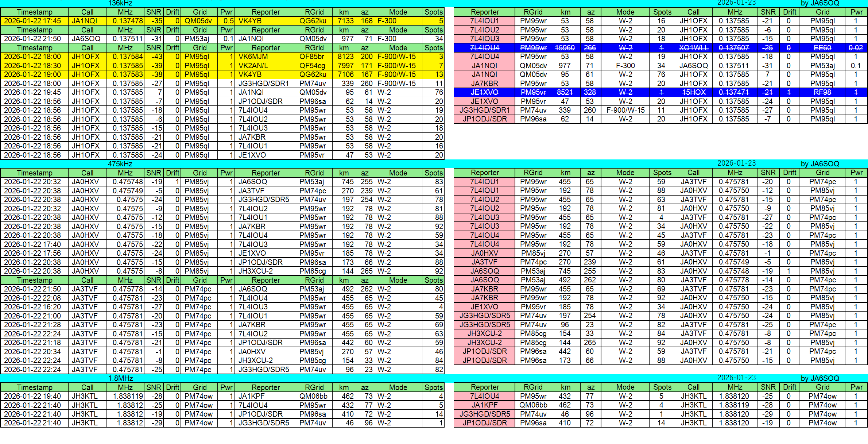The width and height of the screenshot is (868, 444).
Task: Select the 15960 km distance cell
Action: click(x=565, y=48)
